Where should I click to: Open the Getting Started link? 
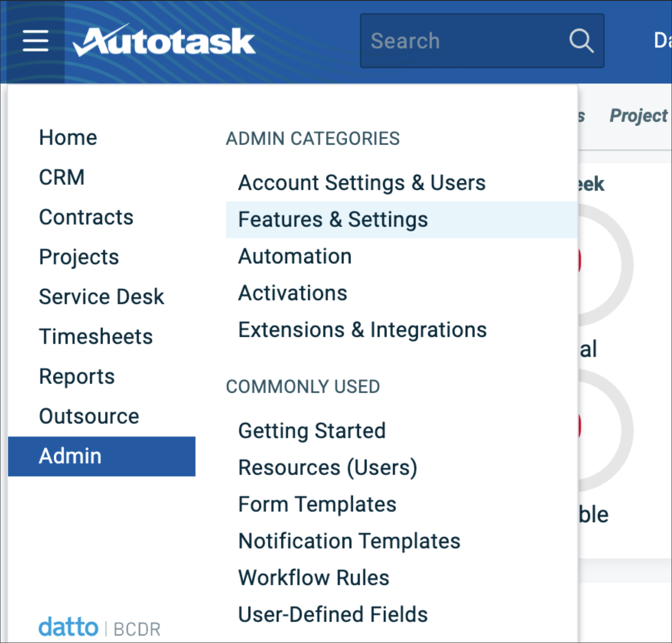pyautogui.click(x=312, y=431)
